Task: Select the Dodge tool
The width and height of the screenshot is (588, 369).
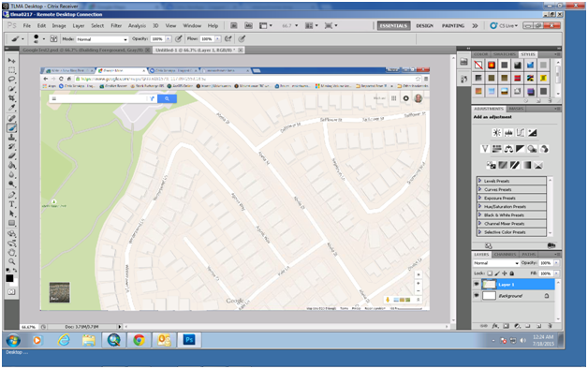Action: click(11, 184)
